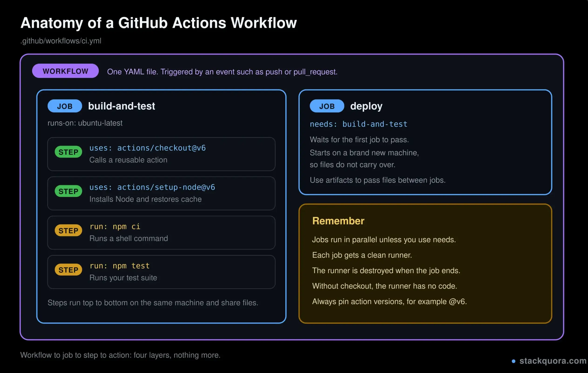Click the green STEP badge for actions/setup-node@v6

click(x=68, y=191)
